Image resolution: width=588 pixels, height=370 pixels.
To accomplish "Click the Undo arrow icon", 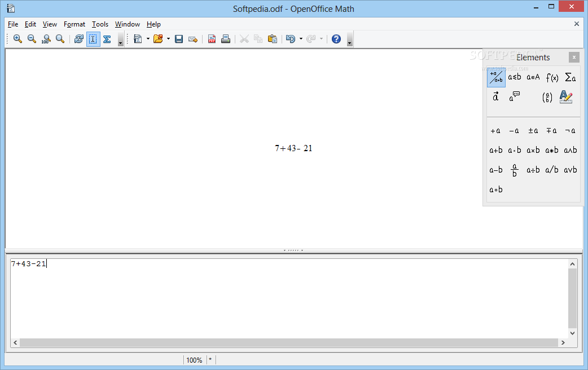I will (291, 38).
